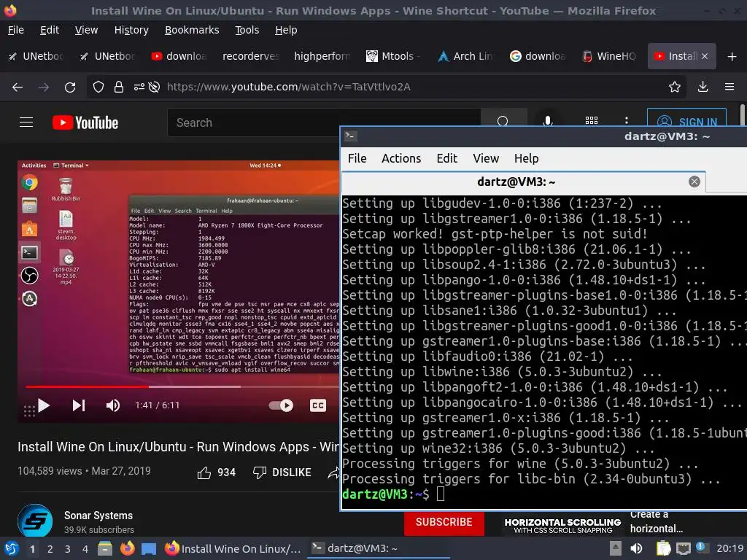The height and width of the screenshot is (560, 747).
Task: Open Firefox downloads panel
Action: [x=703, y=87]
